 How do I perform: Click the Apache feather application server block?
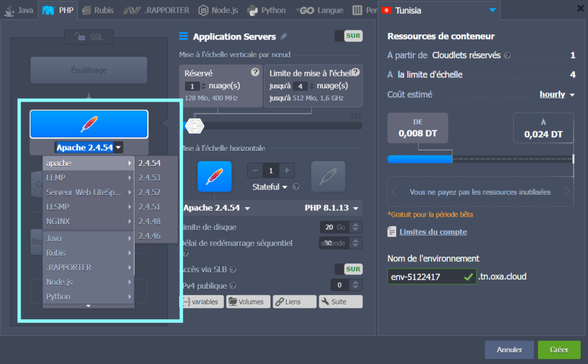pyautogui.click(x=89, y=124)
